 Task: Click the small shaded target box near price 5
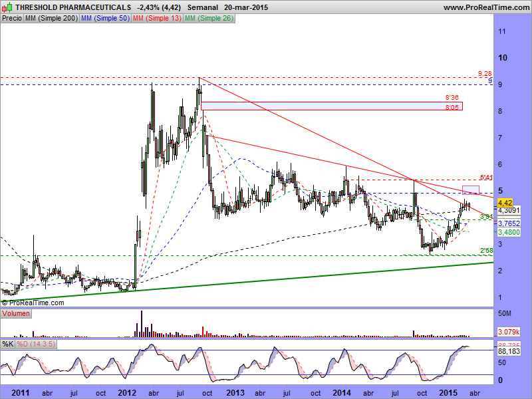471,190
